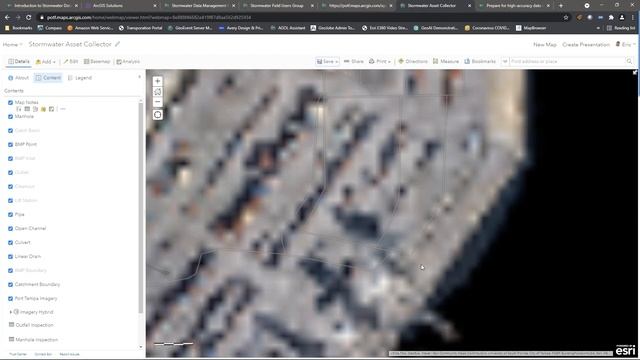
Task: Open the Basemap gallery
Action: (97, 62)
